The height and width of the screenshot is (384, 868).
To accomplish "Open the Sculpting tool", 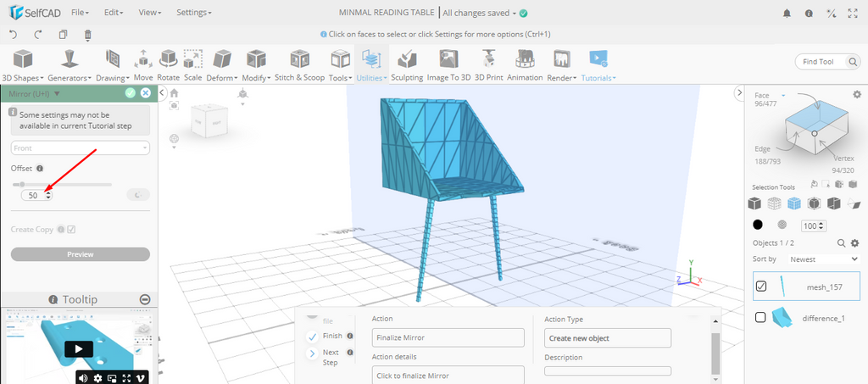I will point(407,64).
